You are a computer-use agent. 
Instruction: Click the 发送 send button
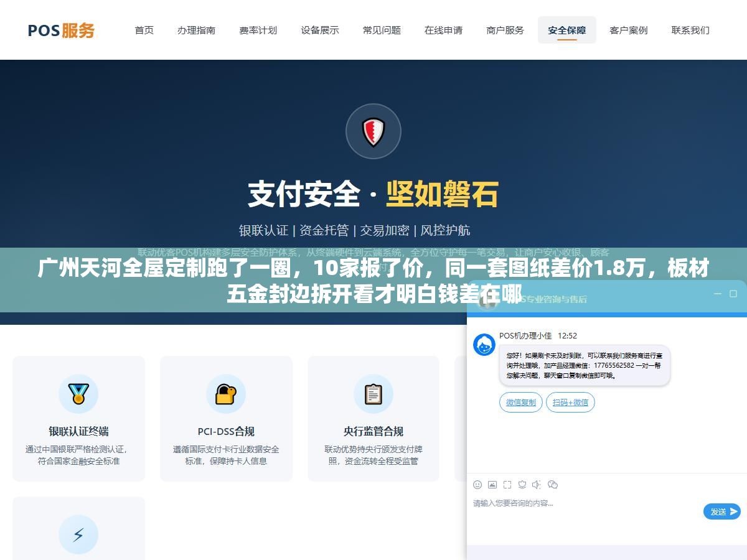pyautogui.click(x=722, y=511)
